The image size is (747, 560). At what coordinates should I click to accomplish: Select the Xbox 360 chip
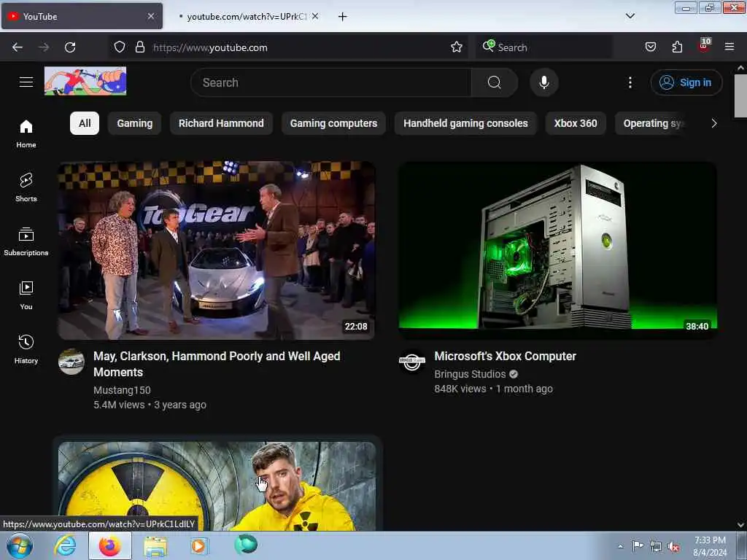576,123
